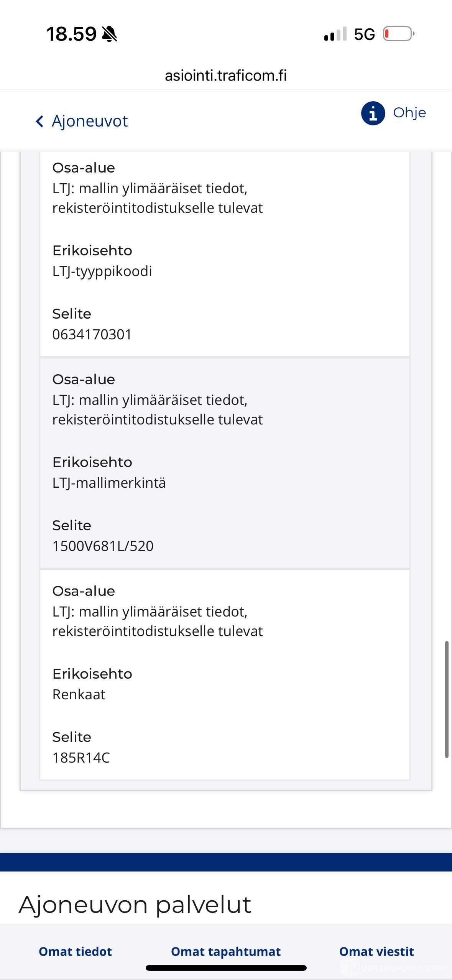Open the Ohje info icon
Image resolution: width=452 pixels, height=980 pixels.
point(373,113)
